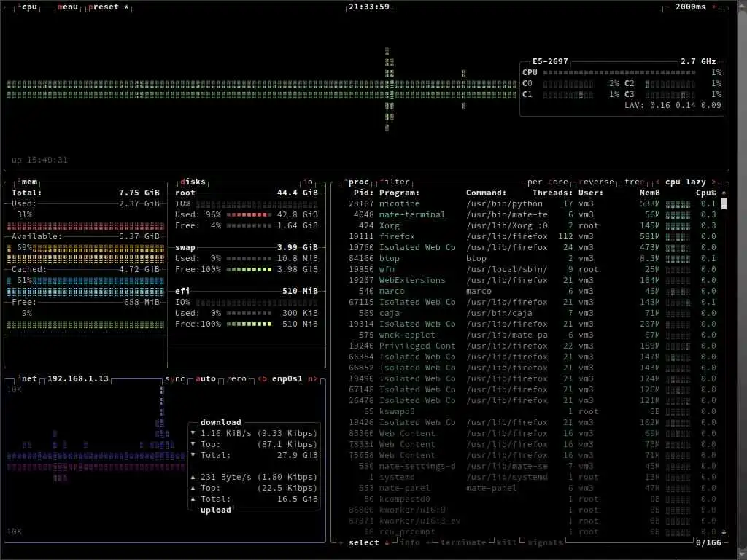Select previous sort column with left arrow
The width and height of the screenshot is (747, 560).
point(657,182)
